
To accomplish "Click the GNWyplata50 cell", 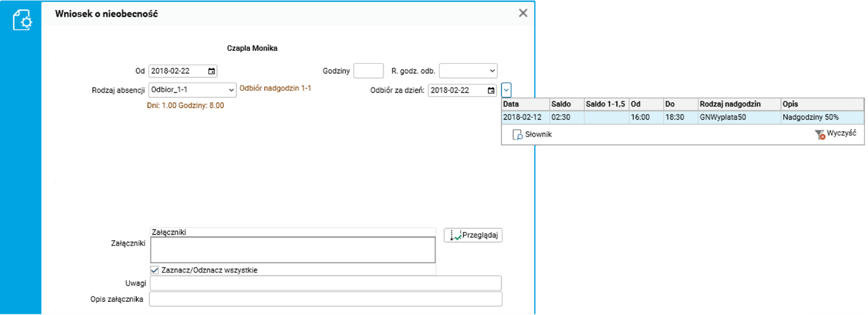I will [x=738, y=116].
